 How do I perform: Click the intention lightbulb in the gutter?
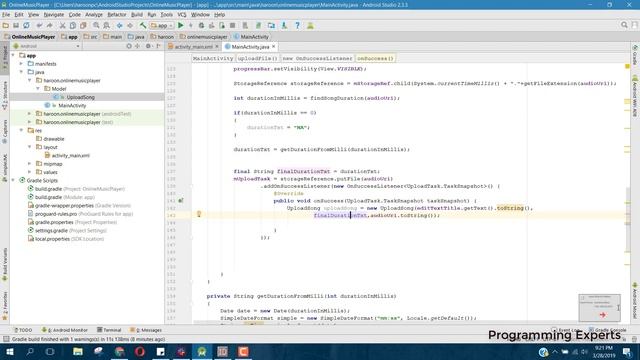(x=199, y=214)
